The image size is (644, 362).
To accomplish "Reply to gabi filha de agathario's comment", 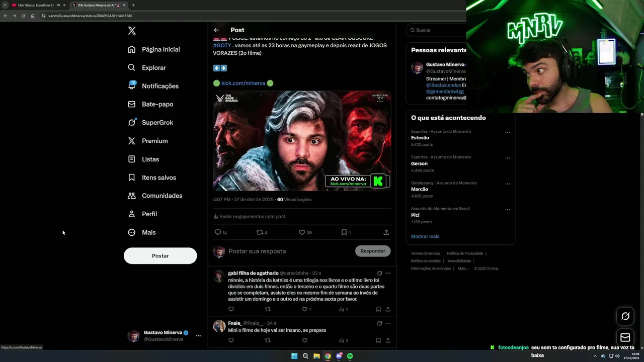I will [231, 309].
